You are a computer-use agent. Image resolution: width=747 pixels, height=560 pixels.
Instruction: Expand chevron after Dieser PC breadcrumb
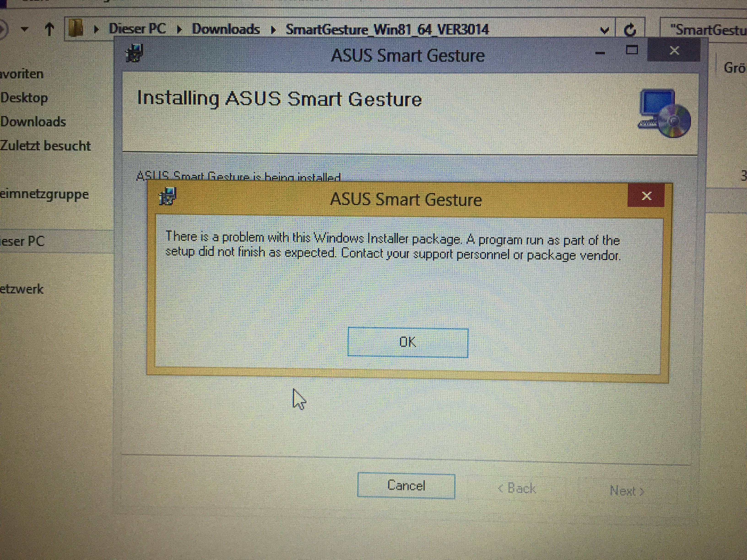click(179, 30)
